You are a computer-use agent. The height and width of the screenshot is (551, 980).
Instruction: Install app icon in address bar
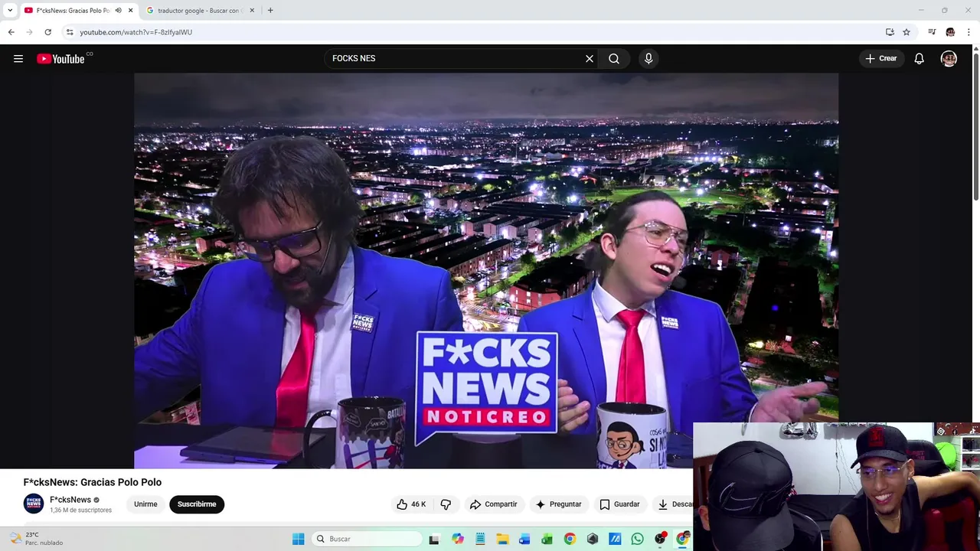[x=890, y=32]
